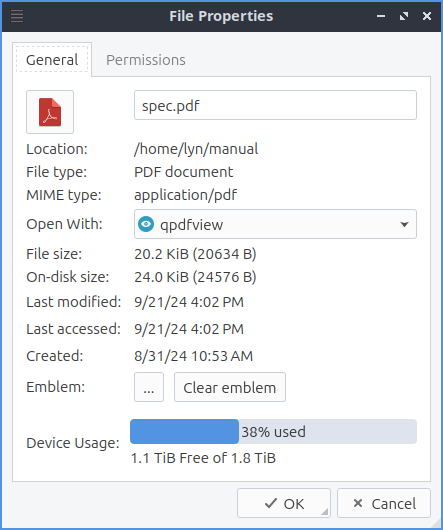Confirm with the OK button
Screen dimensions: 443x530
click(x=284, y=503)
